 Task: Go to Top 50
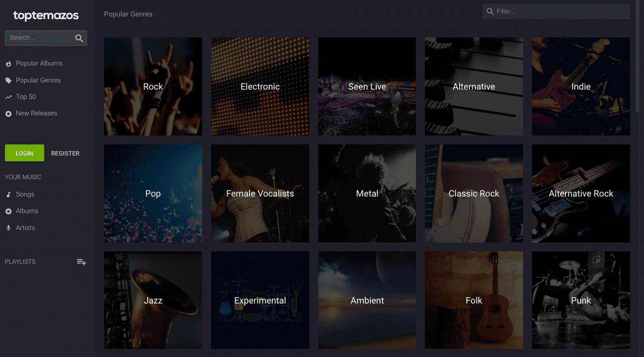(x=26, y=97)
